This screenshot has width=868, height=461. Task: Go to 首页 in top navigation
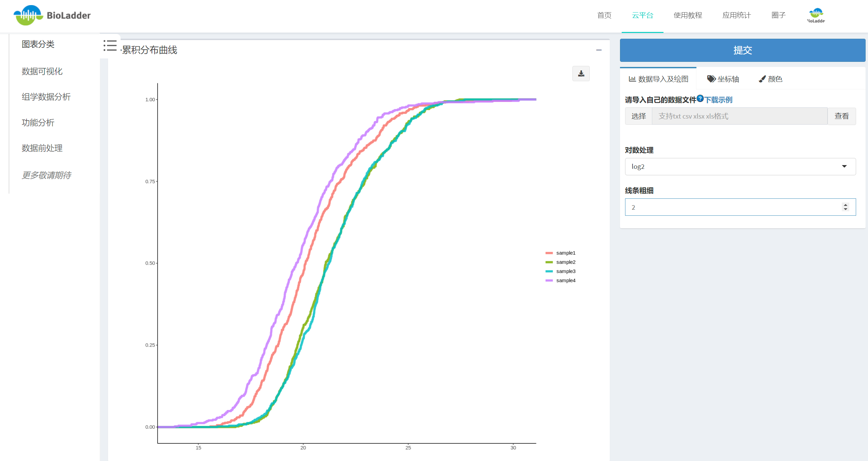pos(604,15)
